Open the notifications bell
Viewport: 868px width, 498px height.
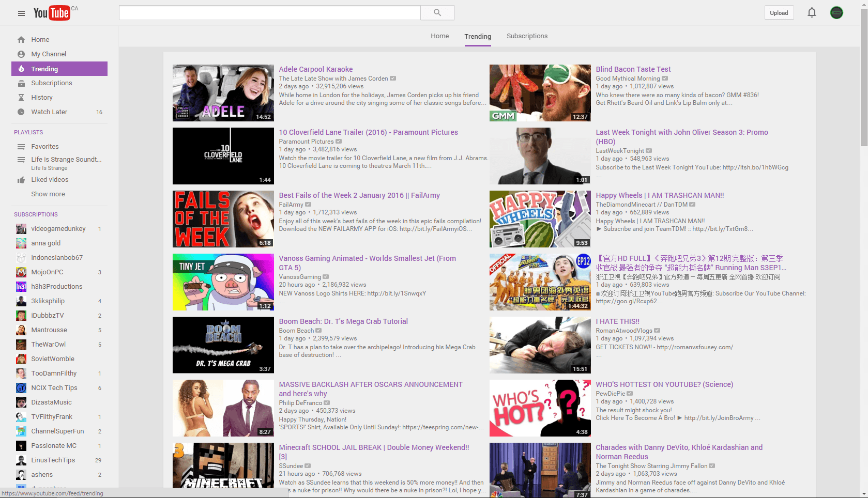coord(812,12)
